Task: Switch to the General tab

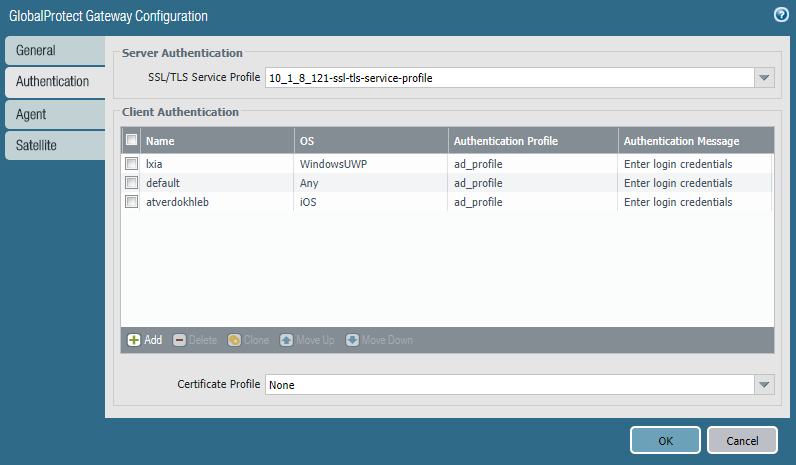Action: click(x=54, y=51)
